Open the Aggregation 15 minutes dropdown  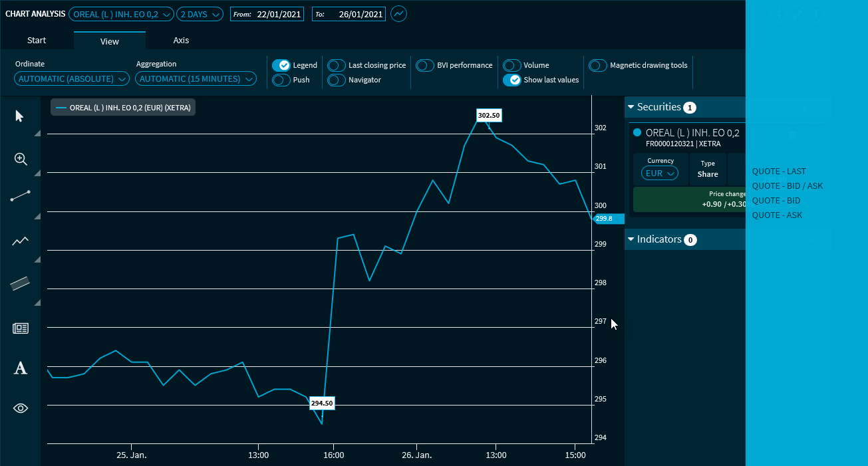196,79
